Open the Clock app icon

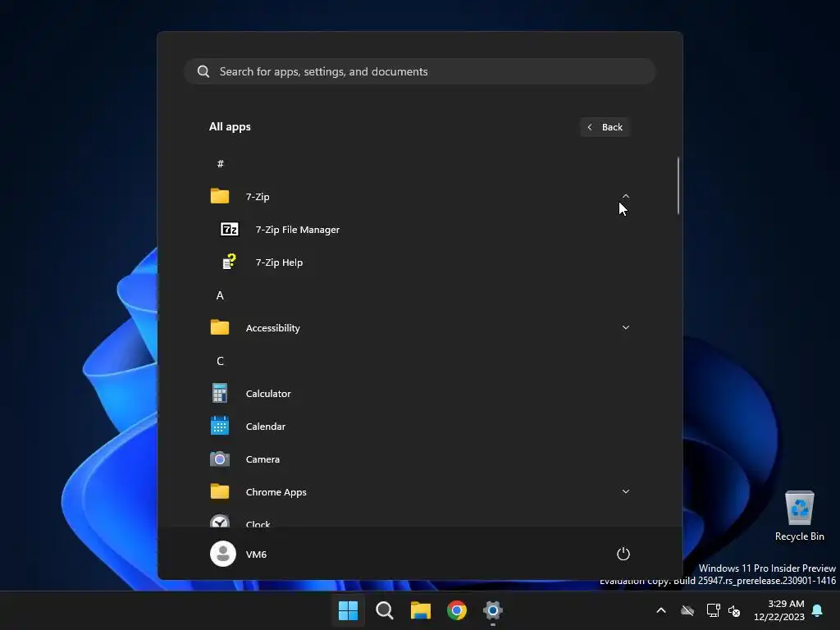220,521
